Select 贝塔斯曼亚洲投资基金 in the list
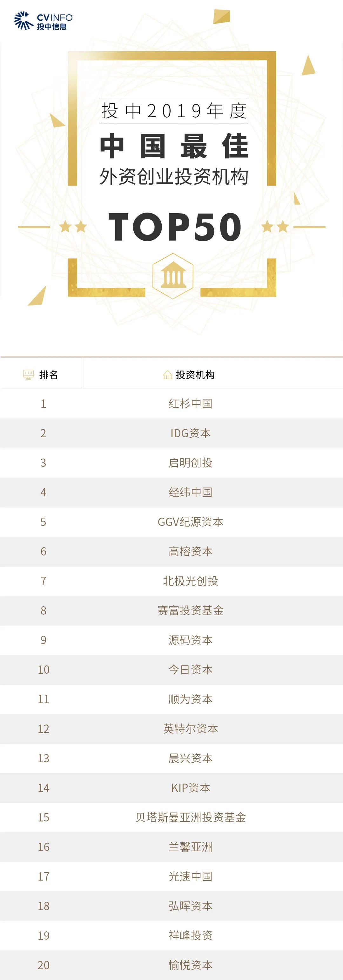Screen dimensions: 343x980 click(x=191, y=817)
